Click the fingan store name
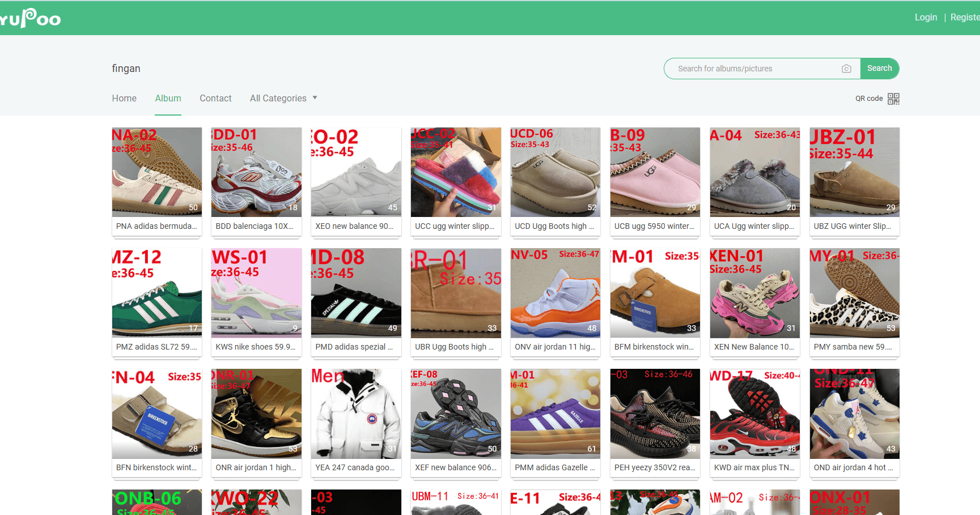The width and height of the screenshot is (980, 515). [x=126, y=69]
